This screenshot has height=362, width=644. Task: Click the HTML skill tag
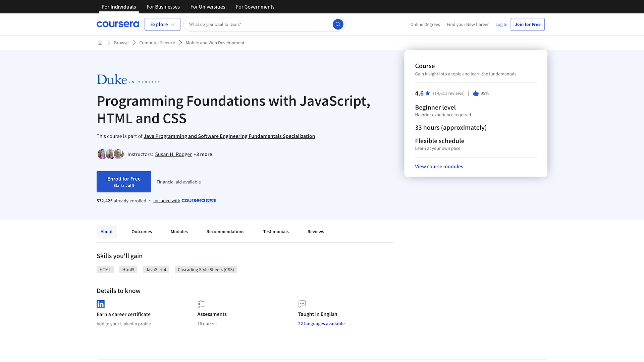105,269
